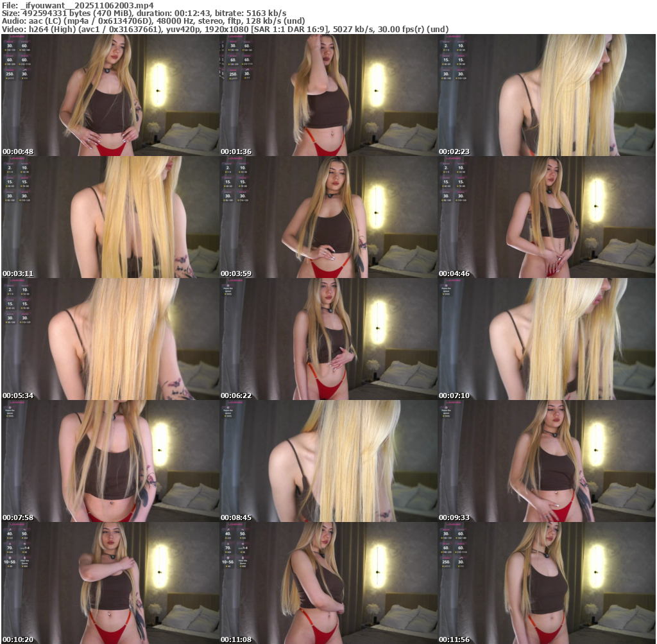This screenshot has height=644, width=657.
Task: Select the thumbnail timestamped 00:07:58
Action: pyautogui.click(x=110, y=461)
